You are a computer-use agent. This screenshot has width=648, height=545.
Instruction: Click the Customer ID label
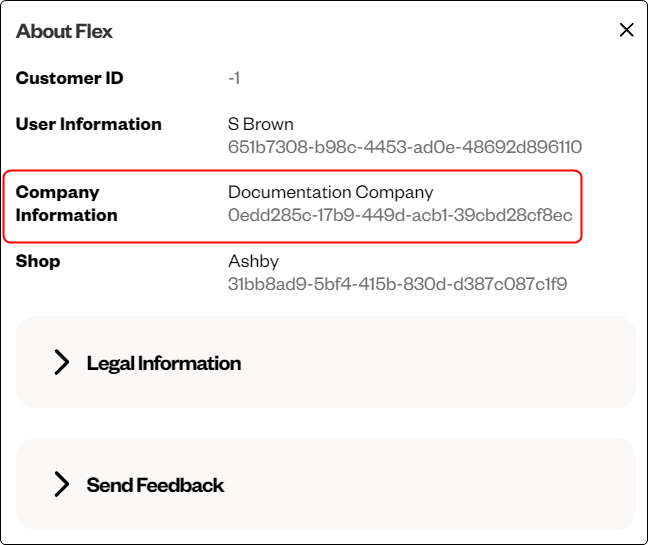69,78
